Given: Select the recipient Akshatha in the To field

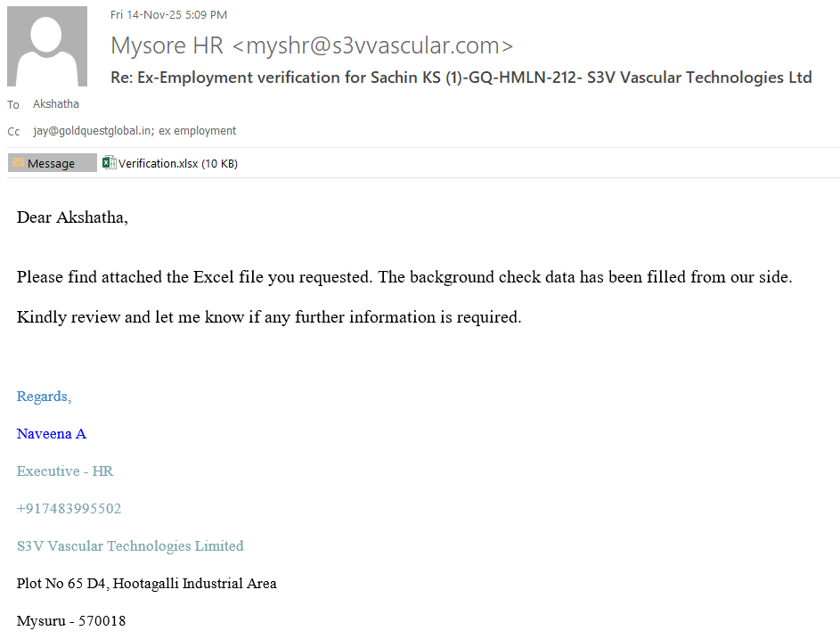Looking at the screenshot, I should [x=55, y=104].
